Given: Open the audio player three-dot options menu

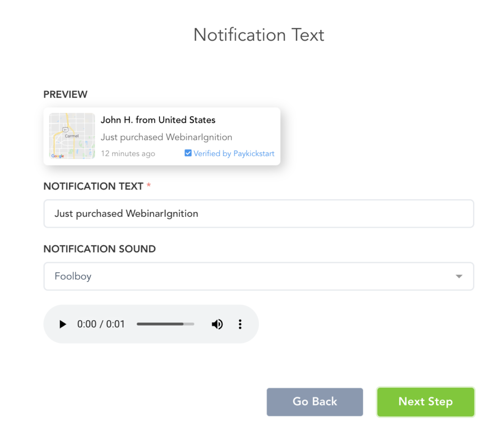Looking at the screenshot, I should point(240,324).
